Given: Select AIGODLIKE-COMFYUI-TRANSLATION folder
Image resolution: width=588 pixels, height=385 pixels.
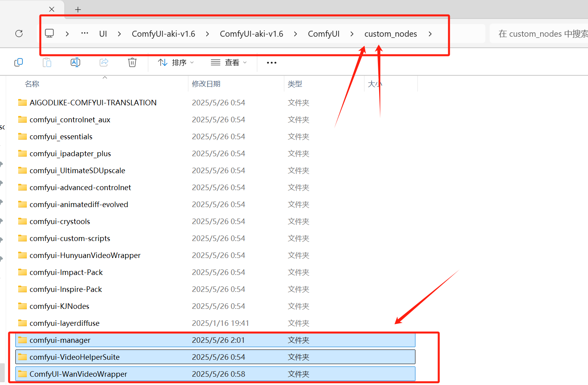Looking at the screenshot, I should (93, 103).
